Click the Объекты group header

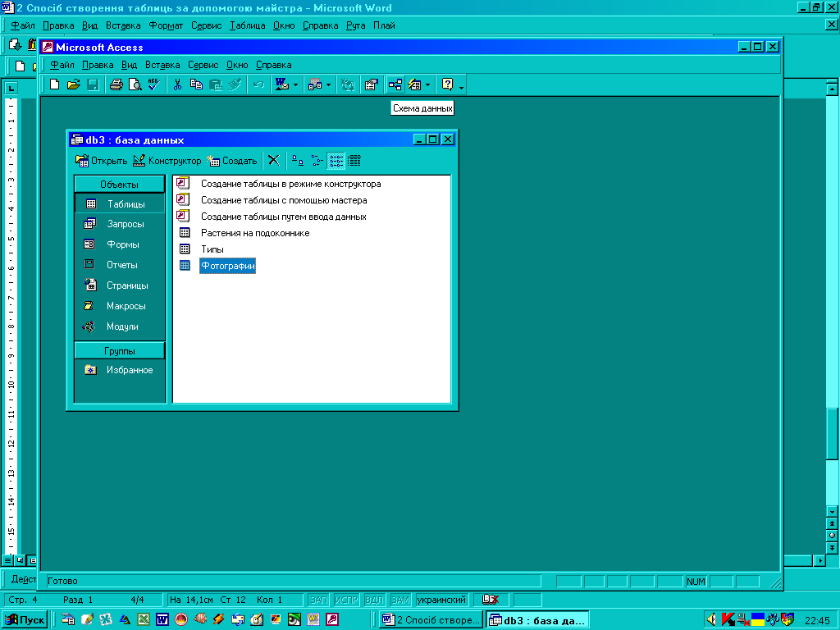point(120,185)
